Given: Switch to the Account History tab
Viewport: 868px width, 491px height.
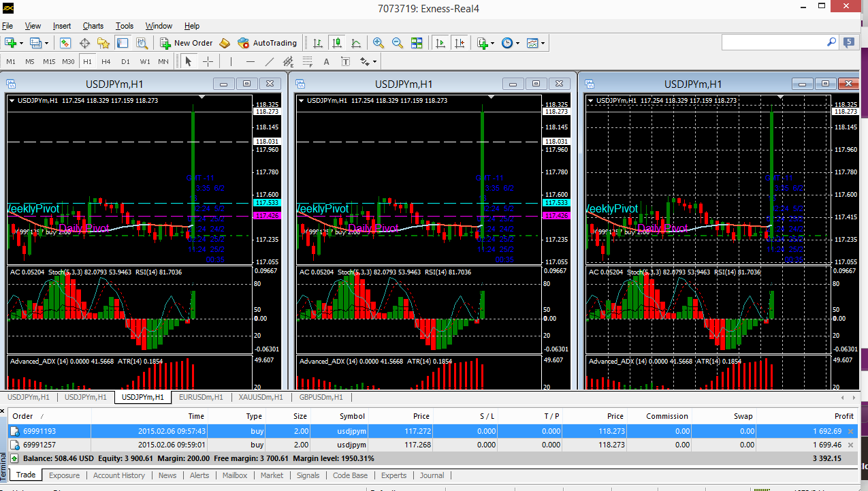Looking at the screenshot, I should (x=119, y=475).
